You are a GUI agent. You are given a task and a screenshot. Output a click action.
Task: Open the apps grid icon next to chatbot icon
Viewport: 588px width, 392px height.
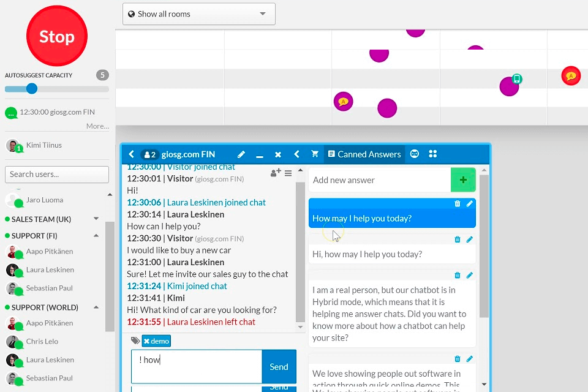click(433, 154)
